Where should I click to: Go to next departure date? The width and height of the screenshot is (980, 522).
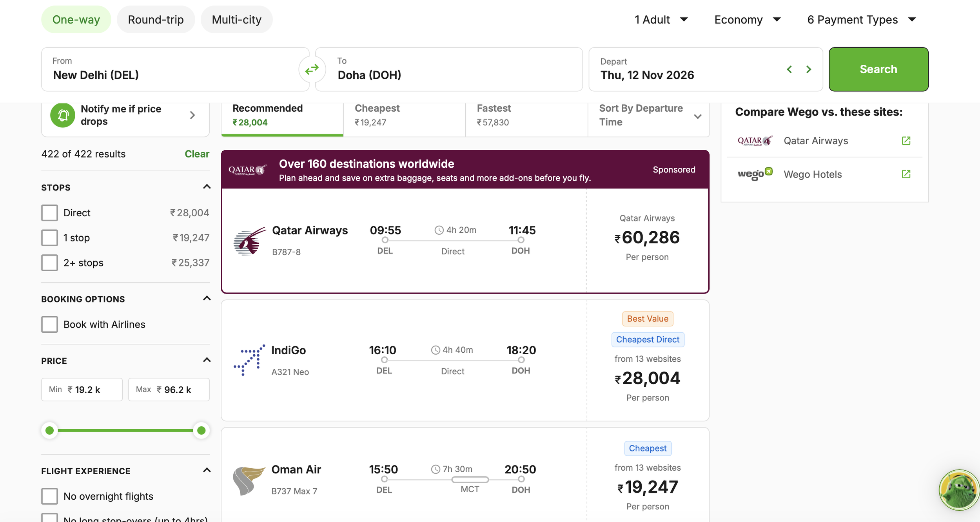809,69
